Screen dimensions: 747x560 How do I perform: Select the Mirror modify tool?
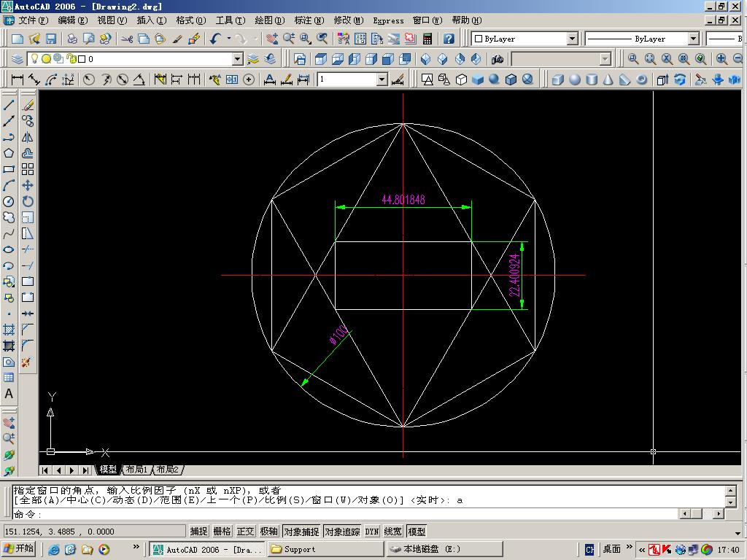pos(28,137)
